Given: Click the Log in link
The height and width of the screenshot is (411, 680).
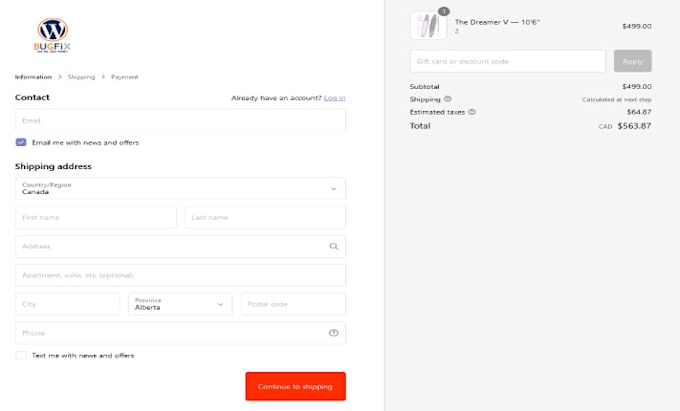Looking at the screenshot, I should click(x=335, y=98).
